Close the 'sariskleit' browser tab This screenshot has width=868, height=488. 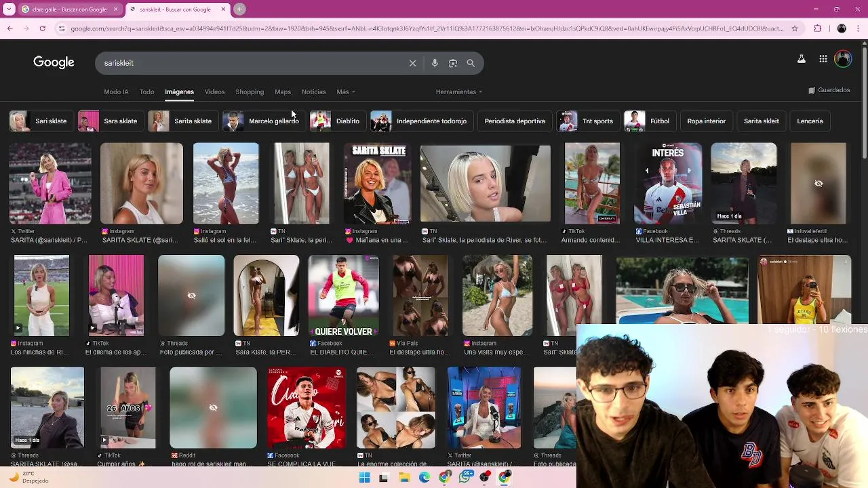click(223, 9)
